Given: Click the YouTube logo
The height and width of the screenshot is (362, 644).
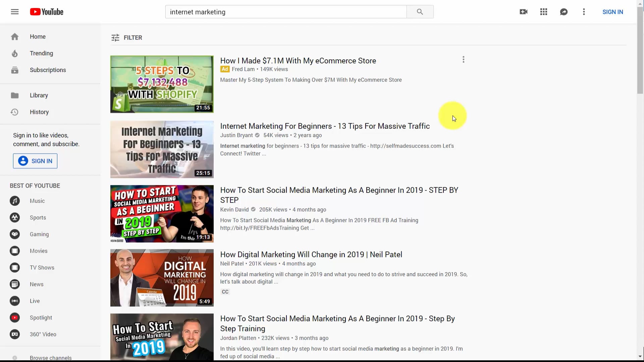Looking at the screenshot, I should pos(47,12).
